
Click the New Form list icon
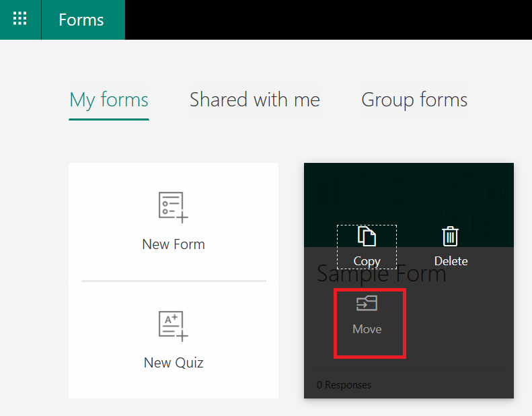(174, 207)
